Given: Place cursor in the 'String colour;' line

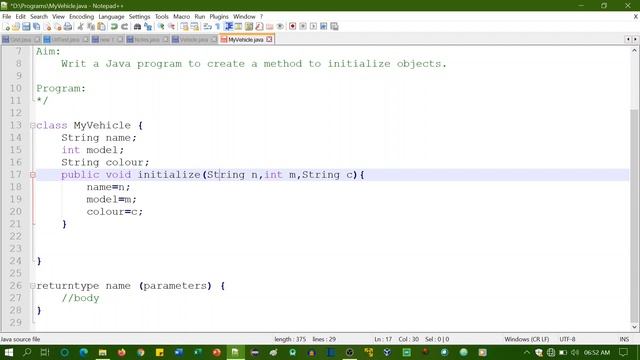Looking at the screenshot, I should [105, 162].
